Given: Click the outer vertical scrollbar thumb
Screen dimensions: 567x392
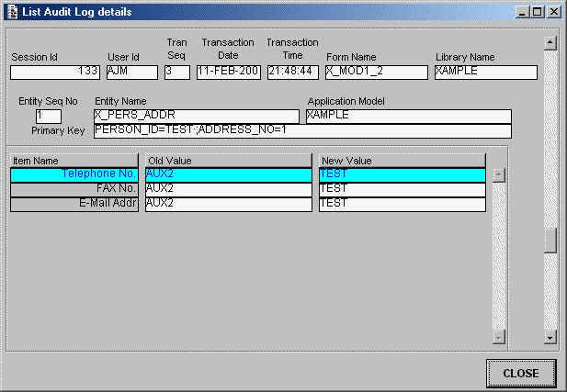Looking at the screenshot, I should click(550, 239).
